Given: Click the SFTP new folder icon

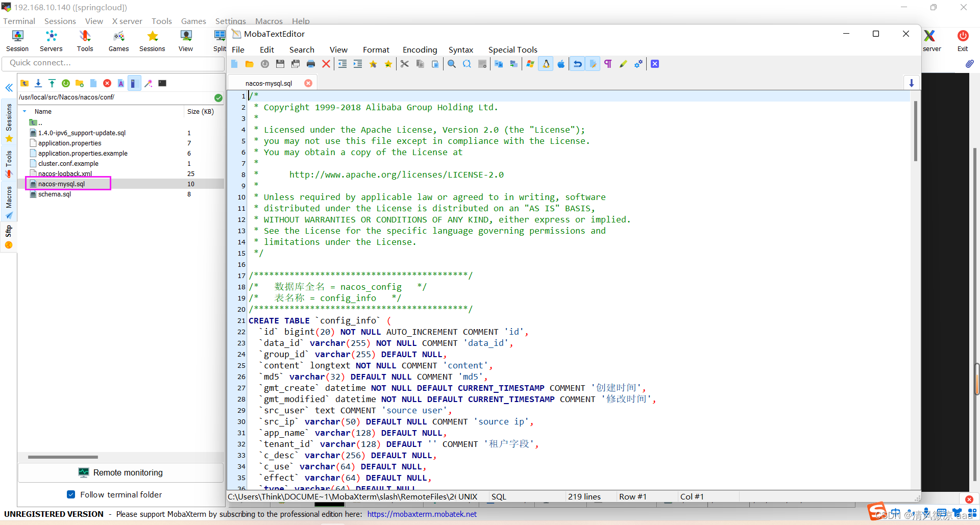Looking at the screenshot, I should point(80,83).
